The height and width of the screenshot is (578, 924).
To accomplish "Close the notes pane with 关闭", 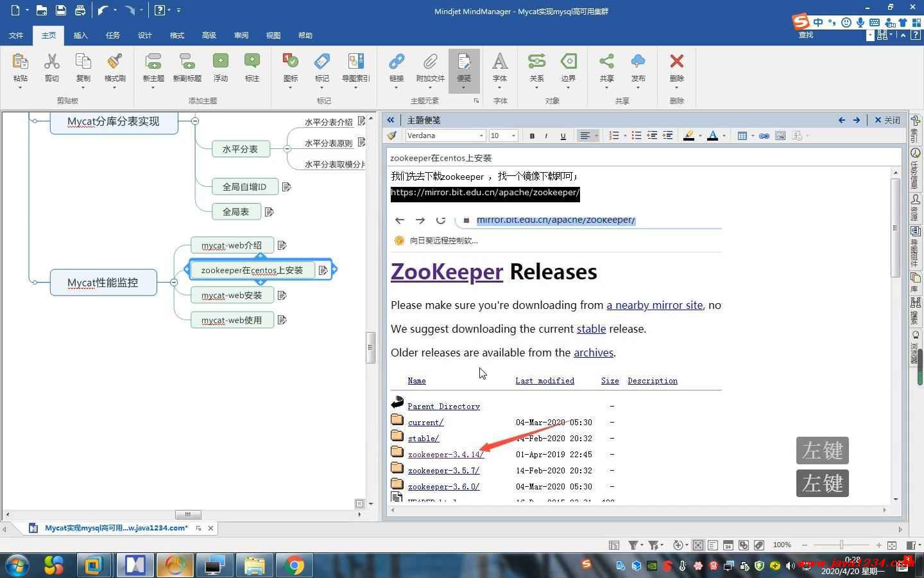I will tap(887, 120).
